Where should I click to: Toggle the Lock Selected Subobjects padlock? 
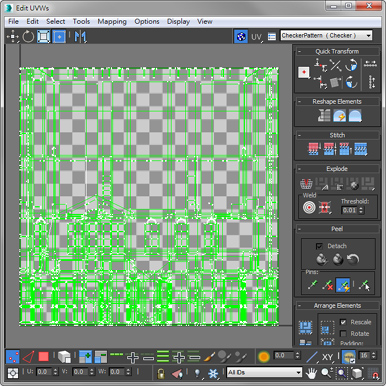tap(161, 373)
